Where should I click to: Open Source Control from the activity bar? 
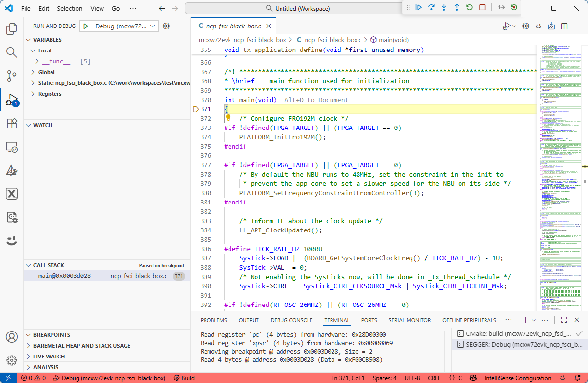pos(11,75)
